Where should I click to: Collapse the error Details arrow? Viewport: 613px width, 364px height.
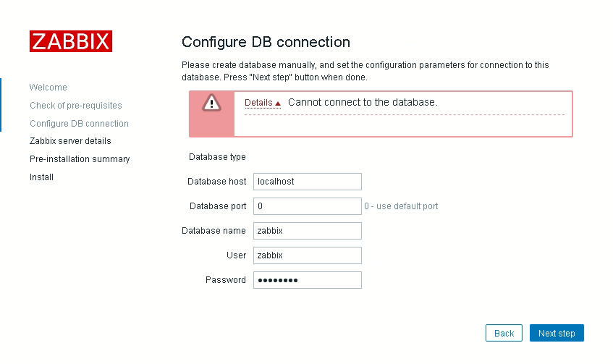(x=278, y=103)
